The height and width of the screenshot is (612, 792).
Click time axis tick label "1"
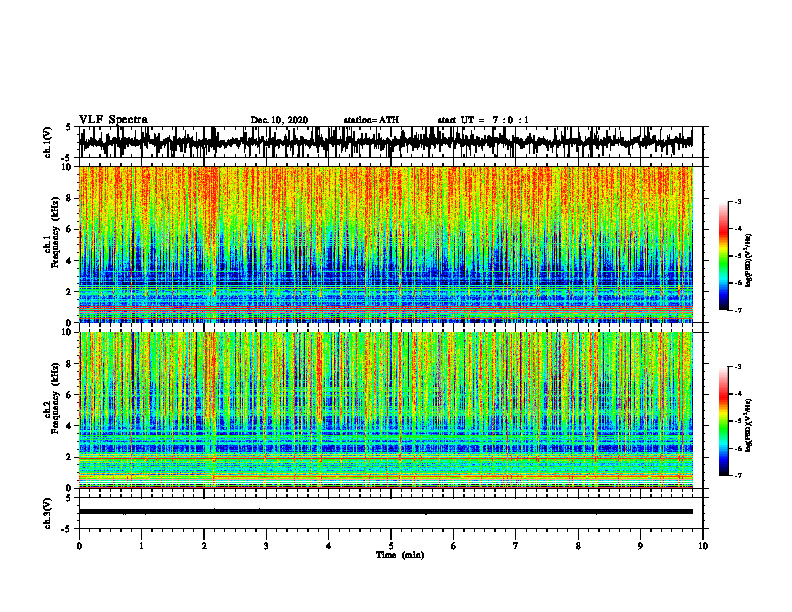[141, 546]
